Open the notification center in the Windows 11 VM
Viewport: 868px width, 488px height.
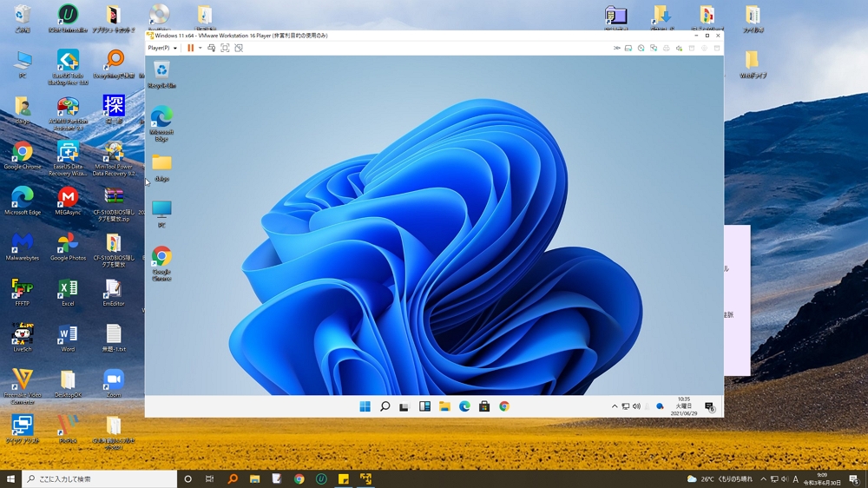click(710, 407)
